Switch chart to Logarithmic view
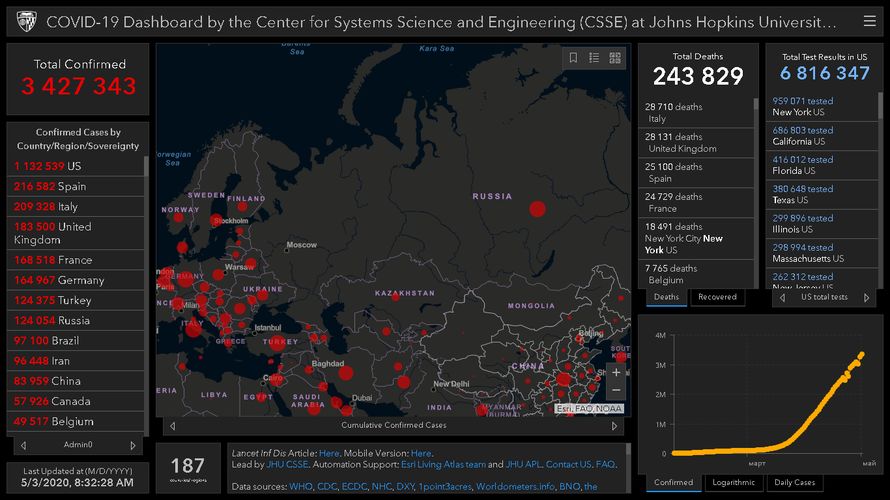Image resolution: width=890 pixels, height=500 pixels. 733,482
